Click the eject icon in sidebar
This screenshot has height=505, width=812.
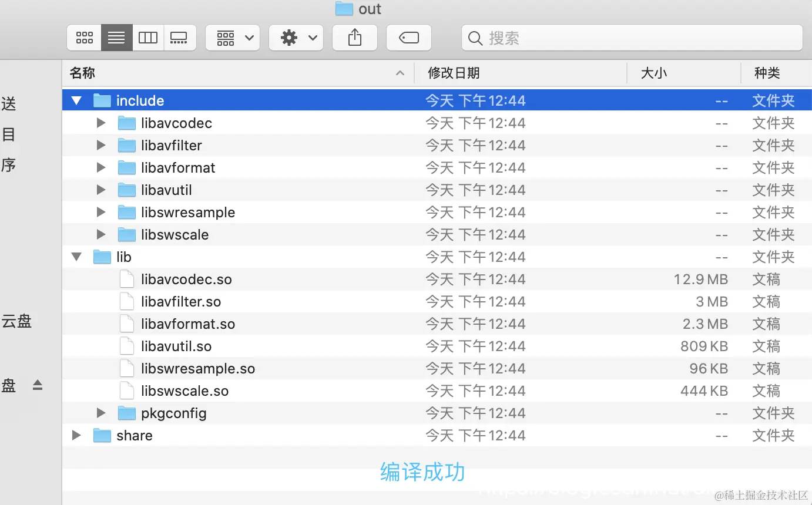tap(38, 385)
